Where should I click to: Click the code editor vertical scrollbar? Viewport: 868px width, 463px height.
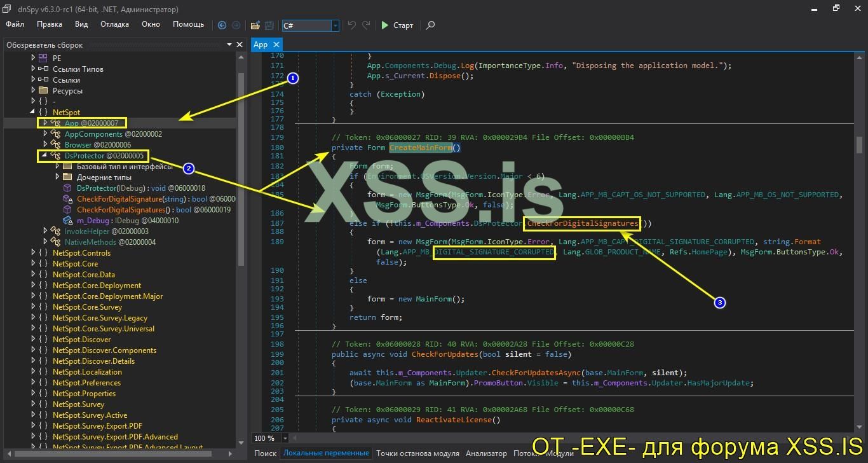(x=860, y=145)
